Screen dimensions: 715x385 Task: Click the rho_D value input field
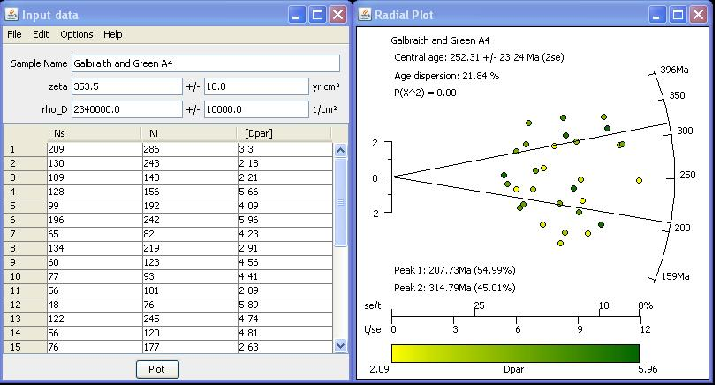(x=127, y=109)
